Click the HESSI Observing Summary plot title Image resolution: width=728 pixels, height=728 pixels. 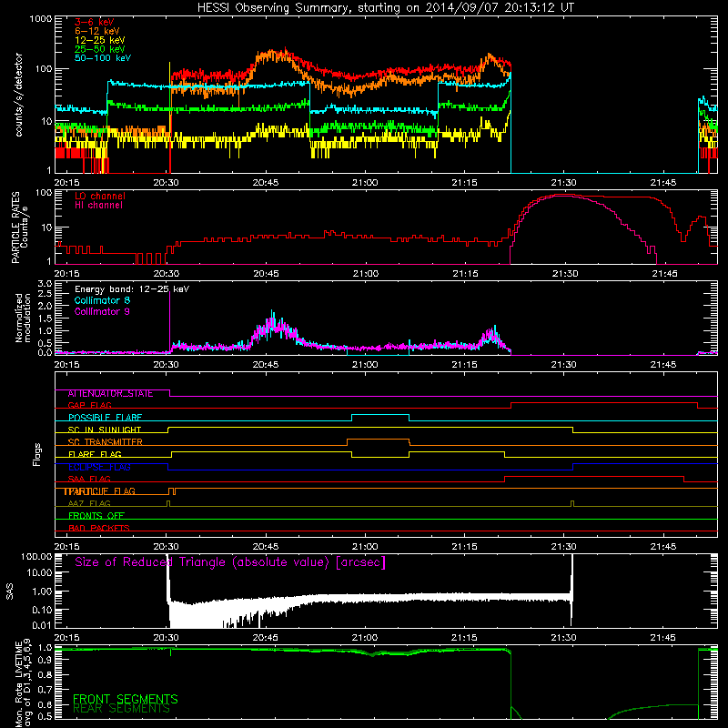[385, 7]
